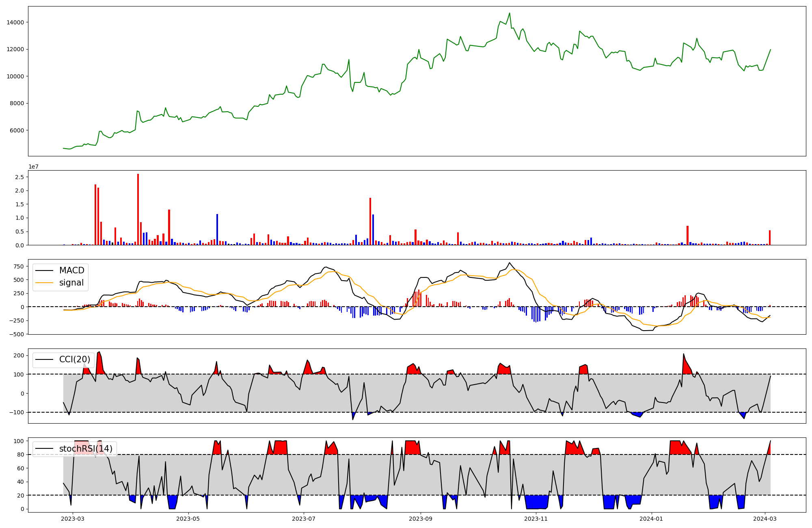Screen dimensions: 812x528
Task: Click the 2024-03 date tick label
Action: tap(765, 518)
